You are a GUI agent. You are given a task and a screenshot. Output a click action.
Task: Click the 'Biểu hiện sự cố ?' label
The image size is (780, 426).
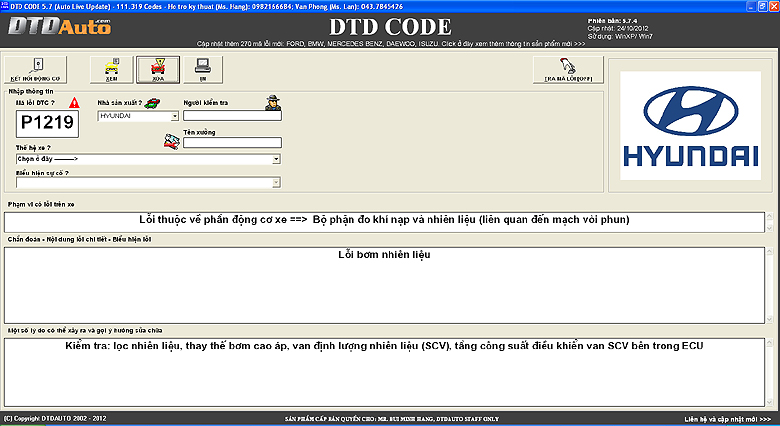pyautogui.click(x=42, y=173)
